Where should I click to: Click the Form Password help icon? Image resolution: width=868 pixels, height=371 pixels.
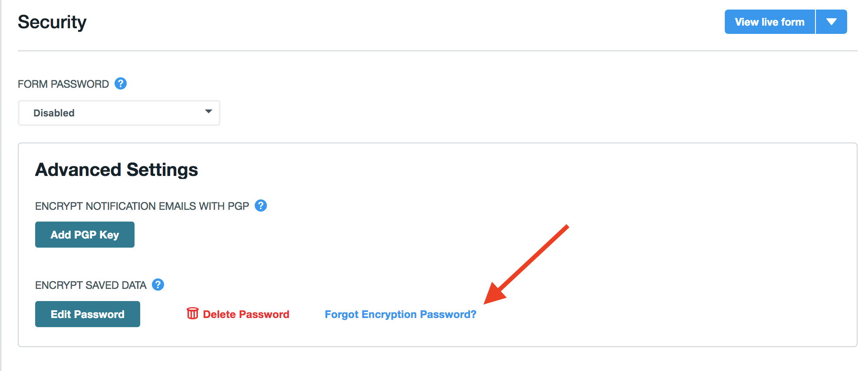pos(121,83)
